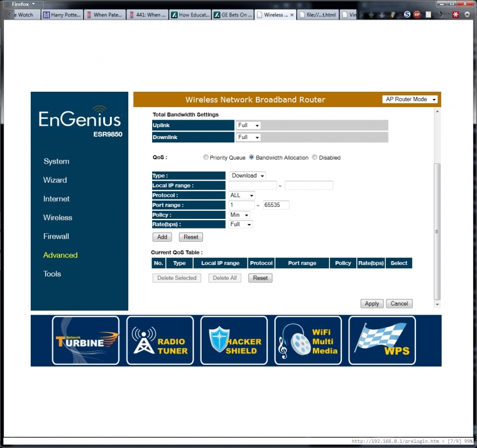
Task: Open the Hacker Shield feature
Action: 234,340
